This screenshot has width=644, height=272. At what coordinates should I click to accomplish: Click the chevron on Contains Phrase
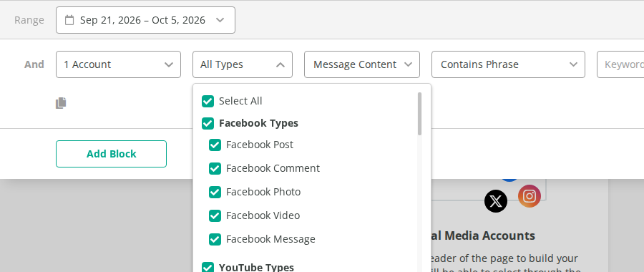point(573,64)
